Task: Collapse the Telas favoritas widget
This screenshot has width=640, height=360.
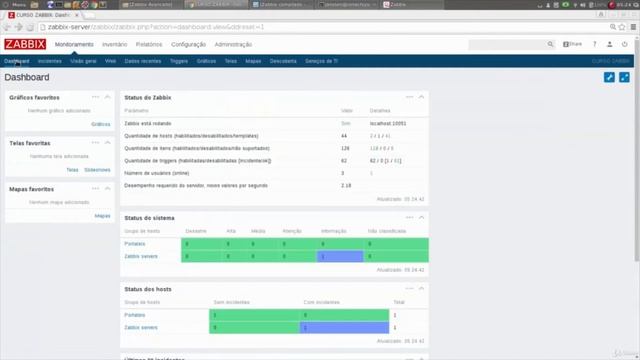Action: pyautogui.click(x=107, y=143)
